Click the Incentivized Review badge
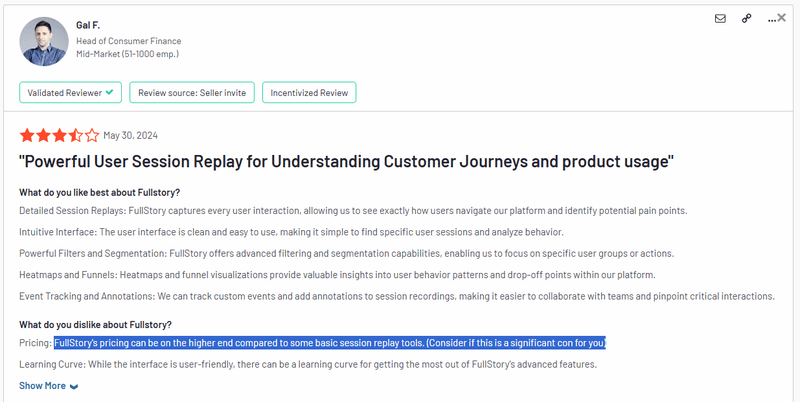The image size is (800, 402). 309,92
